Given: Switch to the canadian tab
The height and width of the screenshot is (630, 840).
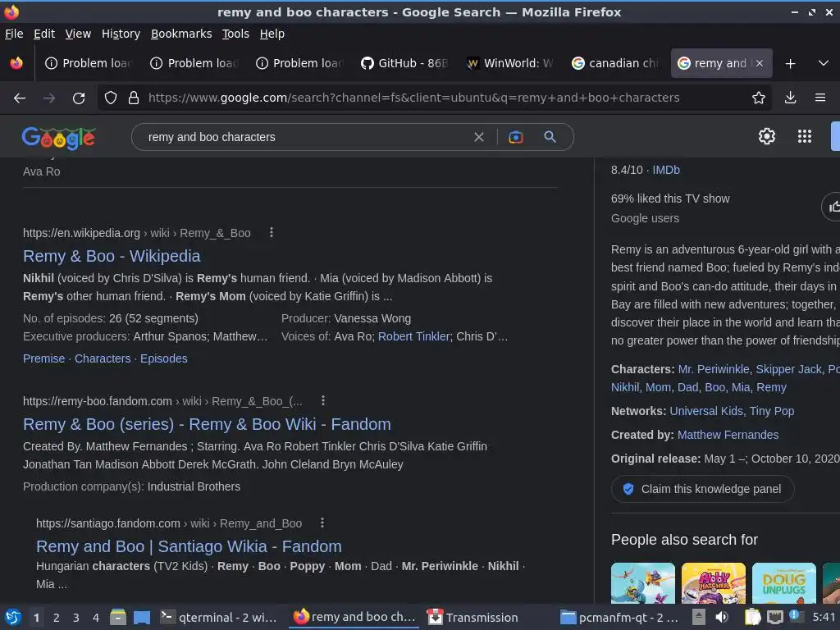Looking at the screenshot, I should pyautogui.click(x=615, y=63).
